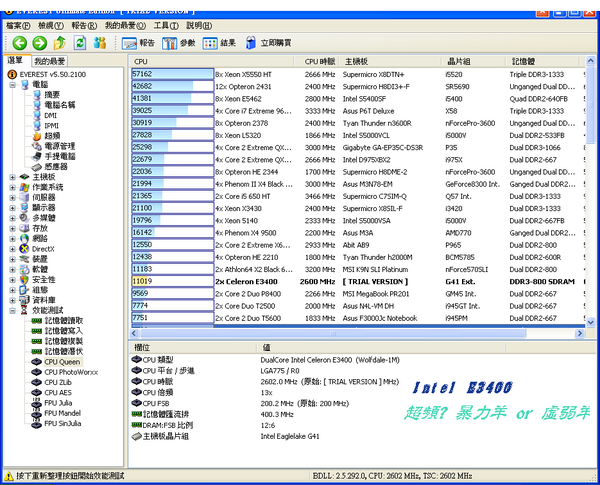Click the results list scroll-down arrow
This screenshot has width=600, height=485.
tap(590, 322)
